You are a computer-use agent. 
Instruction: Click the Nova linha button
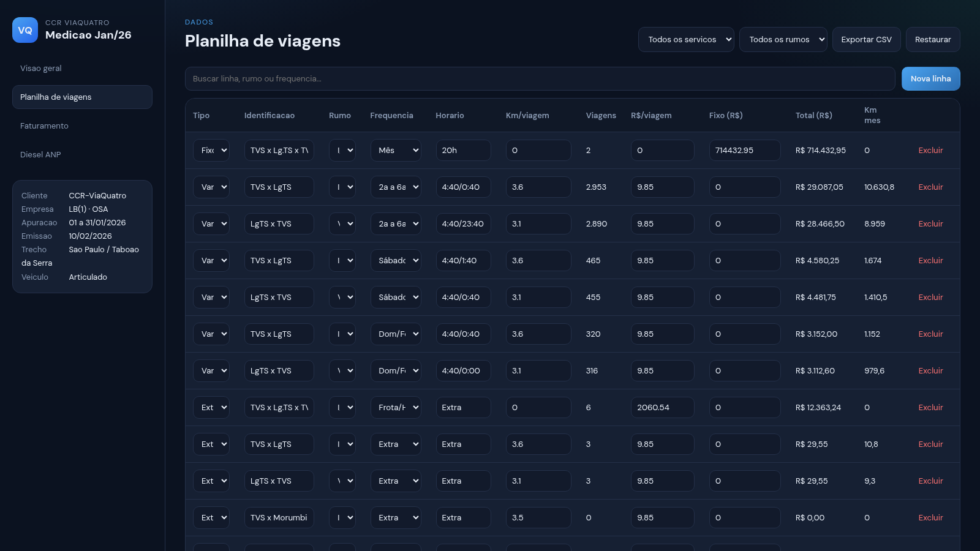coord(930,78)
